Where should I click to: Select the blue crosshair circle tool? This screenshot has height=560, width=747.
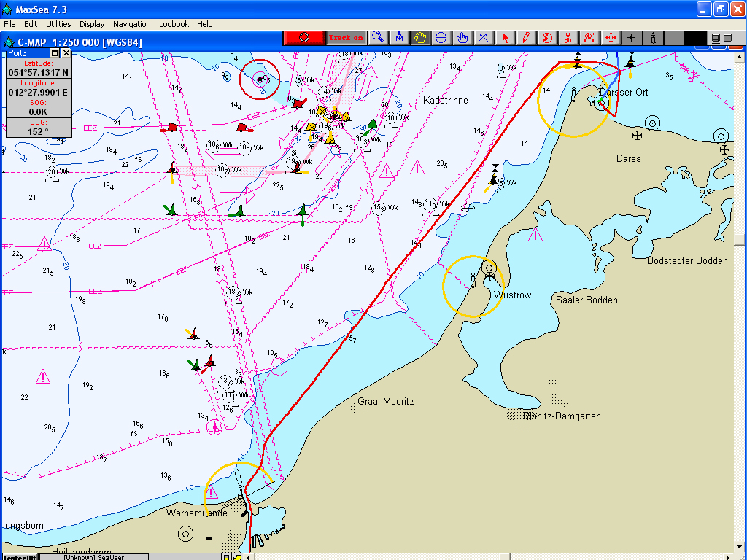441,38
